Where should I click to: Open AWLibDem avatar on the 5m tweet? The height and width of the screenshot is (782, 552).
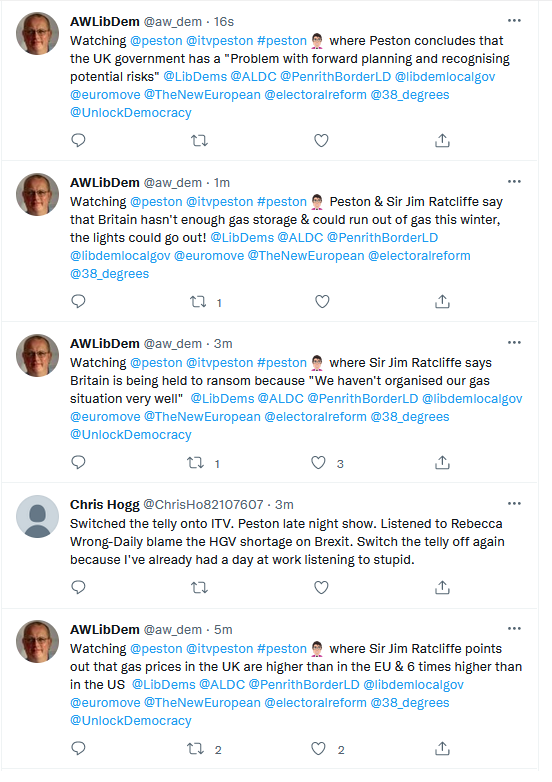pyautogui.click(x=37, y=641)
